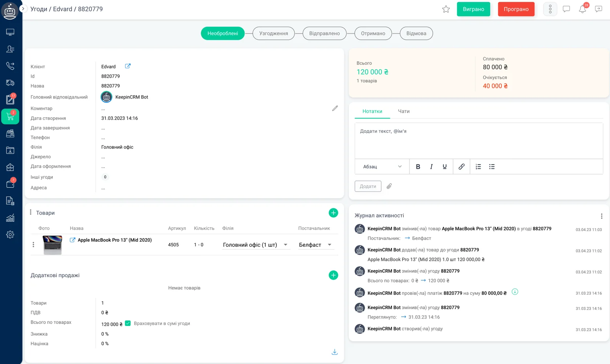This screenshot has height=364, width=610.
Task: Toggle numbered list in note editor
Action: pos(478,167)
